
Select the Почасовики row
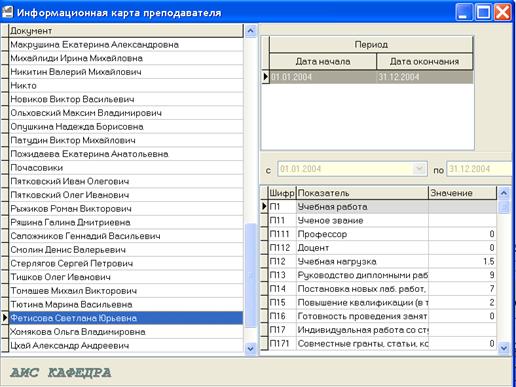click(x=126, y=168)
